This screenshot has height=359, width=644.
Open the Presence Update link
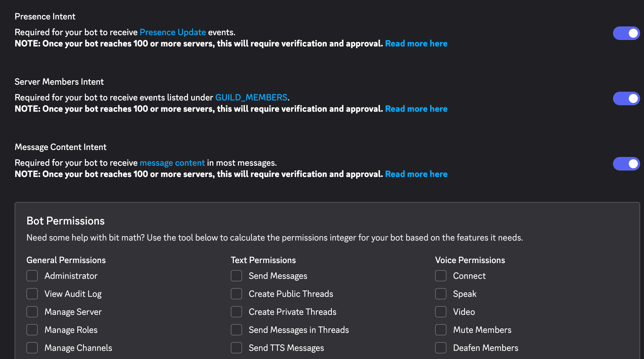pos(173,32)
